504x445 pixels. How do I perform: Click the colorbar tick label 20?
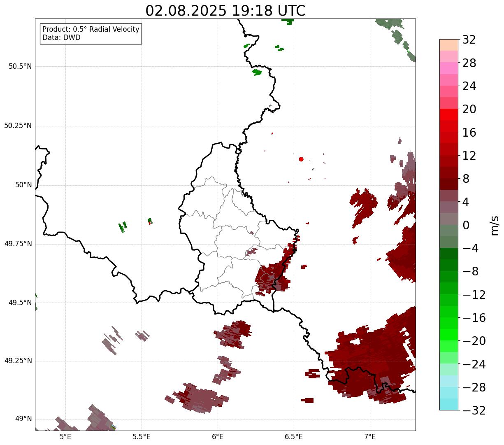click(x=469, y=110)
